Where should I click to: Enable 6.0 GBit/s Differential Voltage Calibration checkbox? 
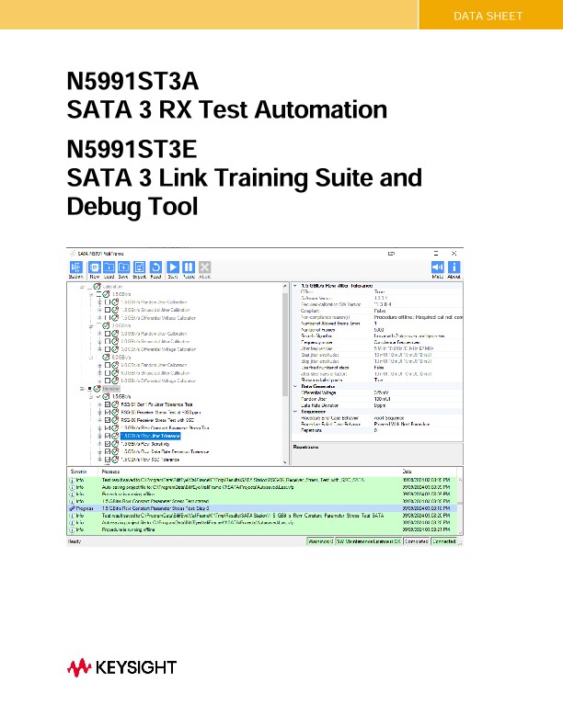tap(108, 381)
